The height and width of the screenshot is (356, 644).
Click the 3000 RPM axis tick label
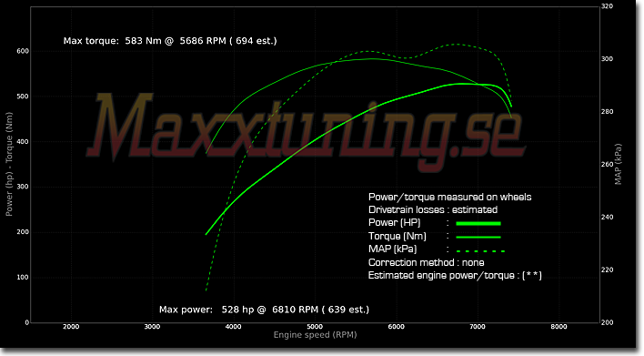pos(152,327)
